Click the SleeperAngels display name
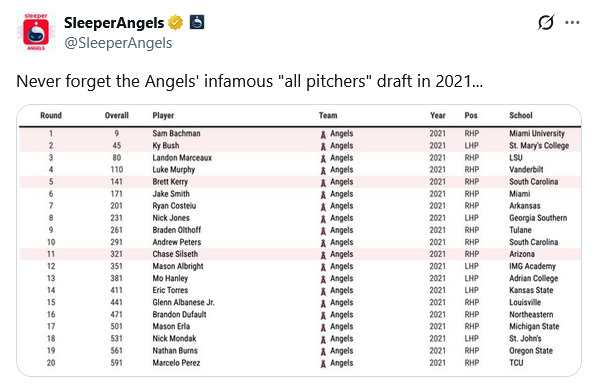Image resolution: width=598 pixels, height=384 pixels. [x=114, y=23]
